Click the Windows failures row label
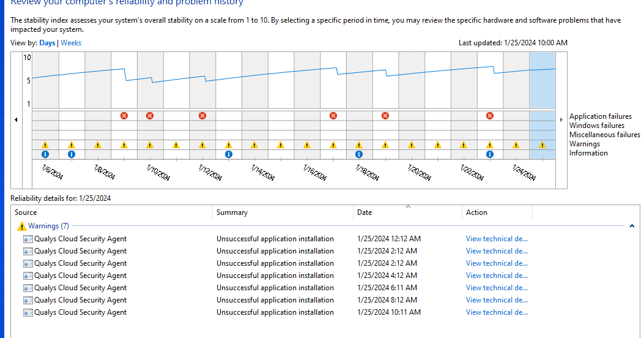 point(597,126)
